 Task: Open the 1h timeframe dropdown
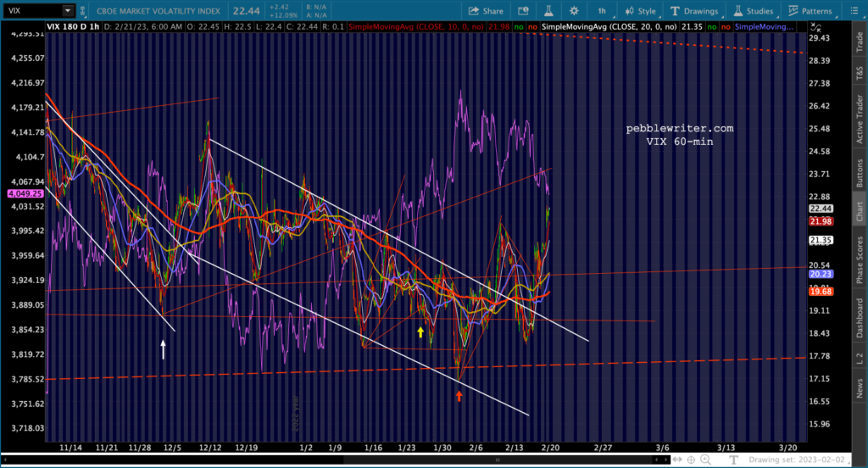click(x=602, y=10)
